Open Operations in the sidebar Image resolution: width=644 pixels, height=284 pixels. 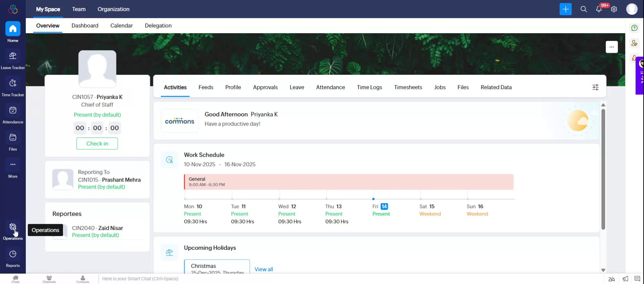click(13, 231)
